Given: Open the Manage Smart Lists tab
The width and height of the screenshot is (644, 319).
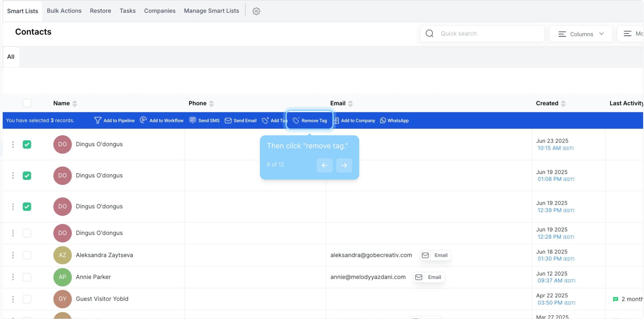Looking at the screenshot, I should (211, 11).
